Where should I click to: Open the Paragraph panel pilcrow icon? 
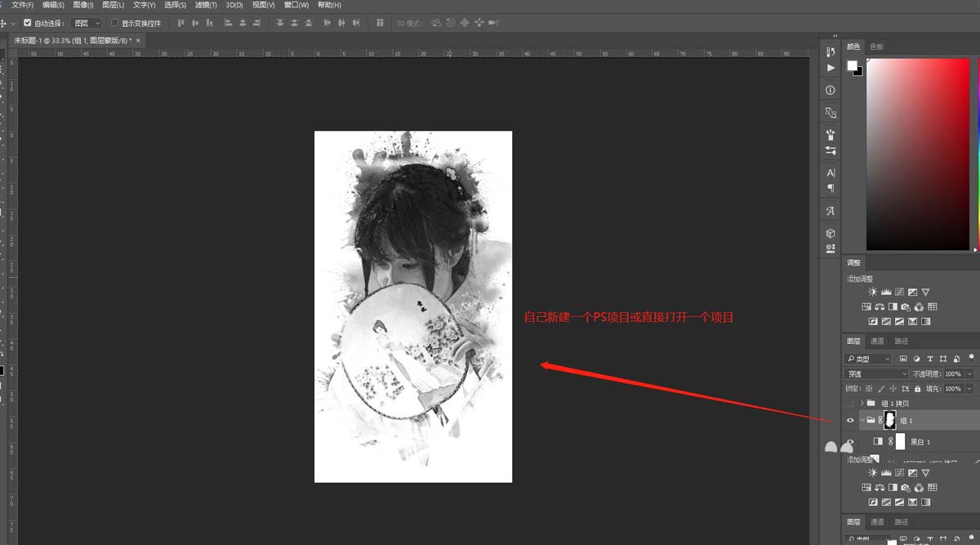[831, 189]
